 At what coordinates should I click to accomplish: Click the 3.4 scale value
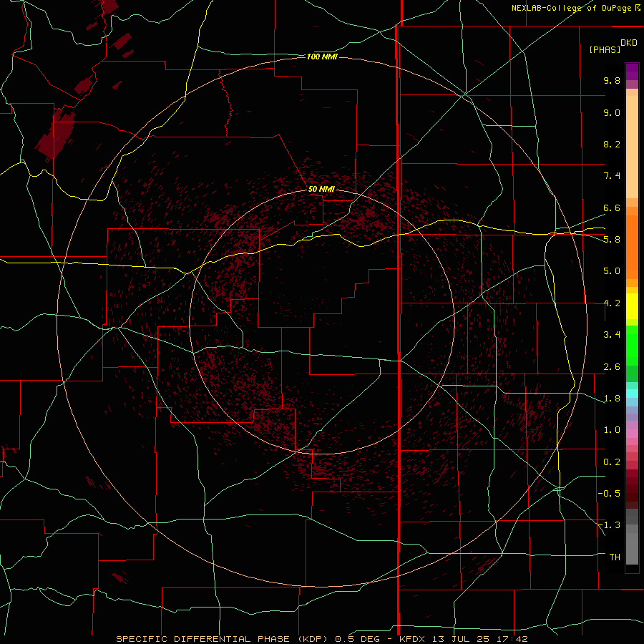612,335
